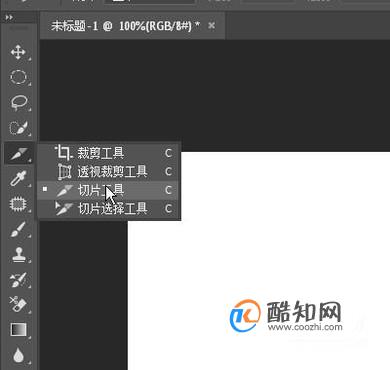Expand the toolbar with double-arrow icon
The image size is (390, 370).
coord(9,17)
